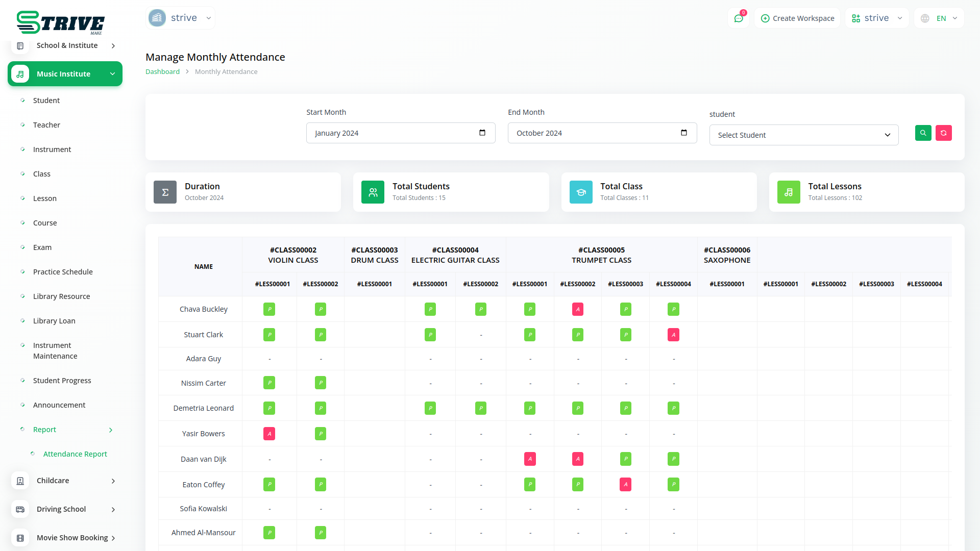Go to Dashboard breadcrumb link
This screenshot has width=980, height=551.
coord(162,72)
